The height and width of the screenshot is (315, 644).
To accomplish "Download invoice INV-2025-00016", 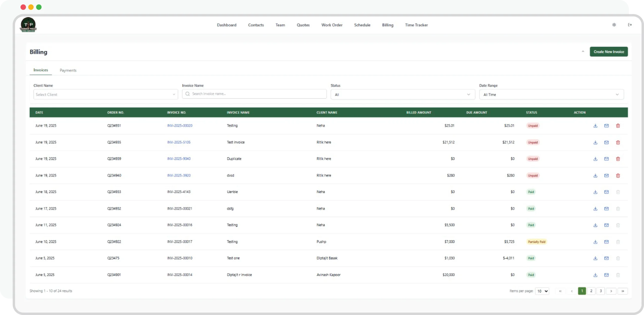I will coord(595,225).
